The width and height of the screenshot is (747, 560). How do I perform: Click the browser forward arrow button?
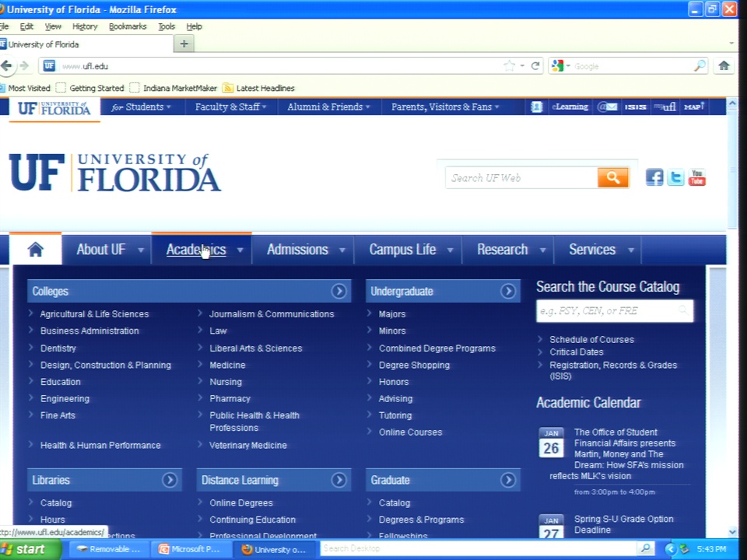(x=24, y=65)
